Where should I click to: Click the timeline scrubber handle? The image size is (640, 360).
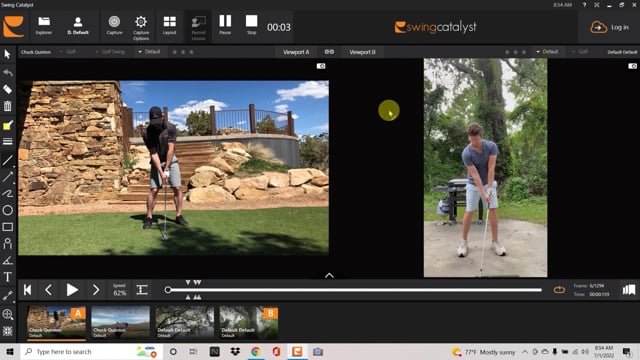[168, 290]
